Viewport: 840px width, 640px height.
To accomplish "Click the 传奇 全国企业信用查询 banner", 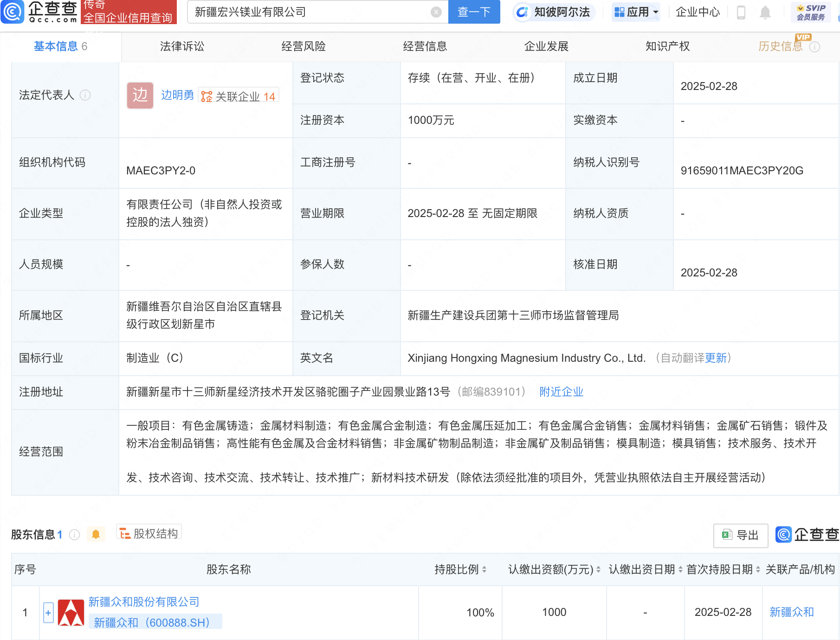I will coord(129,12).
